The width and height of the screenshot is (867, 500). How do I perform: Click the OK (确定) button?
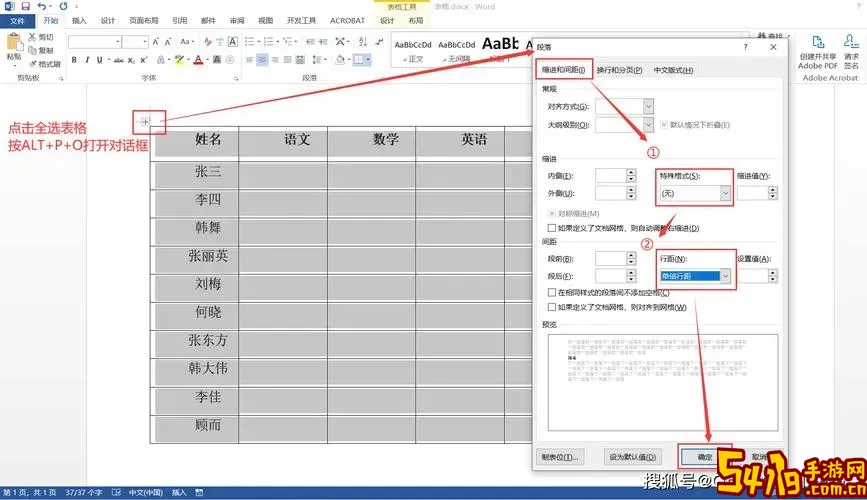click(x=704, y=457)
